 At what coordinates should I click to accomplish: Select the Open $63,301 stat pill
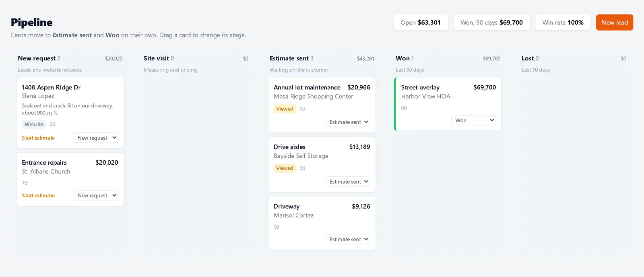pyautogui.click(x=421, y=23)
